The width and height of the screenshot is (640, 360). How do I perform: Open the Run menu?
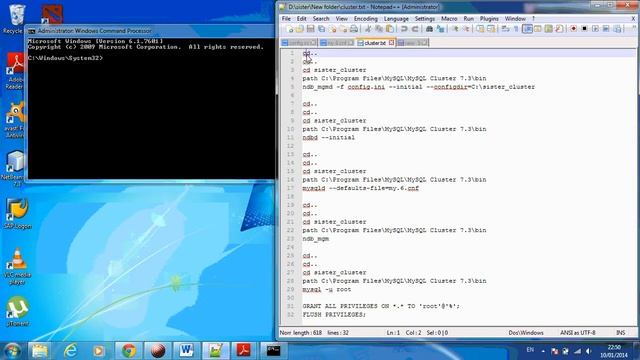click(x=469, y=19)
